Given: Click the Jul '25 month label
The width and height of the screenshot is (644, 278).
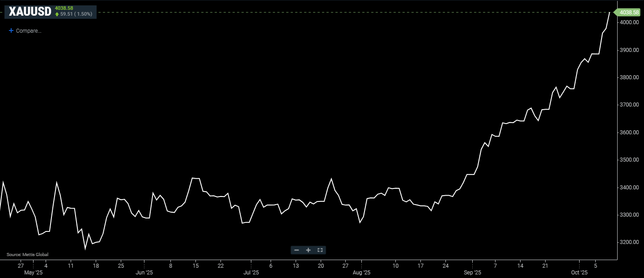Looking at the screenshot, I should 251,273.
